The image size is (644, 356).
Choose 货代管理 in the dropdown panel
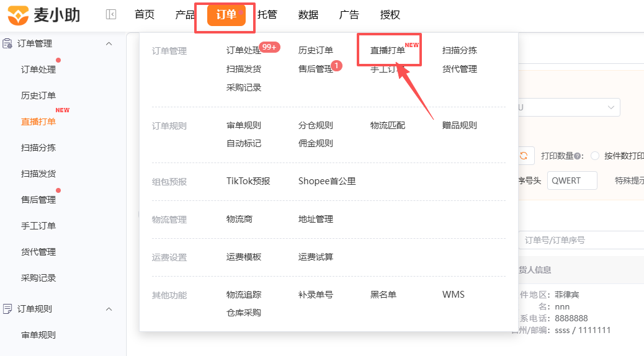click(460, 69)
